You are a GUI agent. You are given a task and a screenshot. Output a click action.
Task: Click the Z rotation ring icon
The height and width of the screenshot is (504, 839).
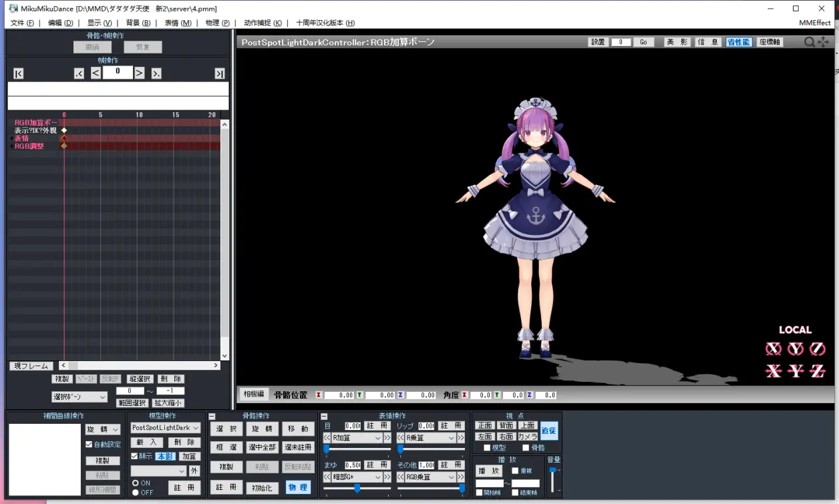click(x=818, y=348)
